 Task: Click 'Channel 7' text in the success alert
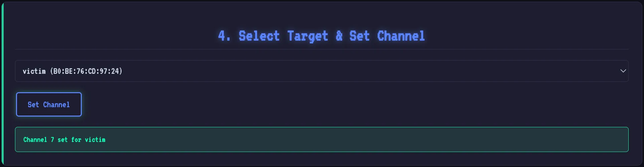(x=39, y=140)
